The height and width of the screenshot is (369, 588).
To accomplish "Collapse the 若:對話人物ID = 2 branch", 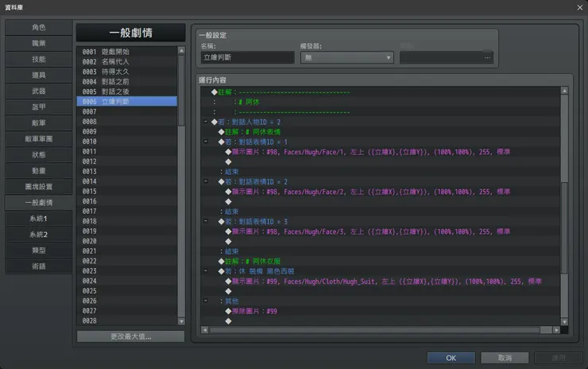I will point(206,121).
